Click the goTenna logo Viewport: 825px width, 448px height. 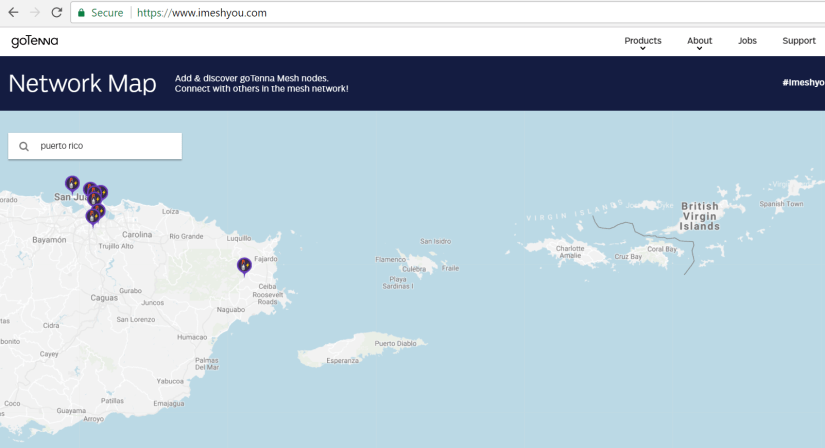tap(35, 41)
